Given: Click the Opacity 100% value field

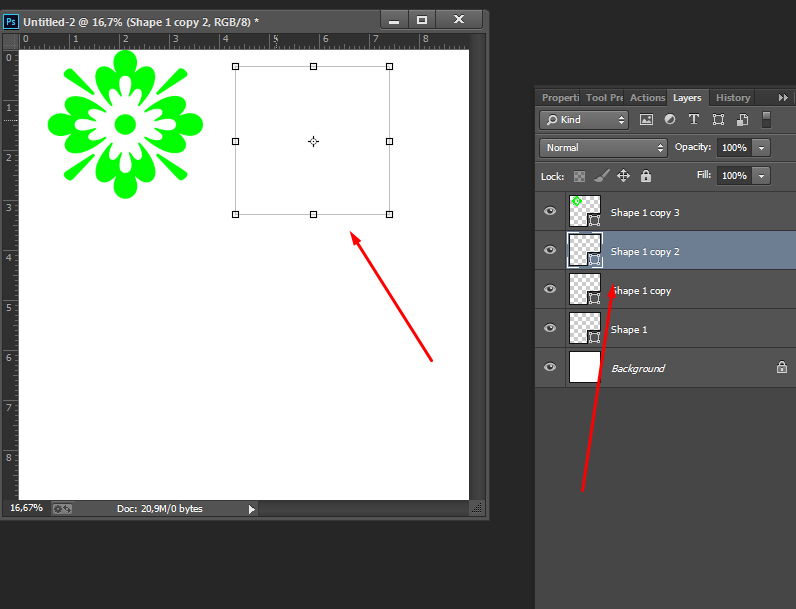Looking at the screenshot, I should click(x=734, y=148).
